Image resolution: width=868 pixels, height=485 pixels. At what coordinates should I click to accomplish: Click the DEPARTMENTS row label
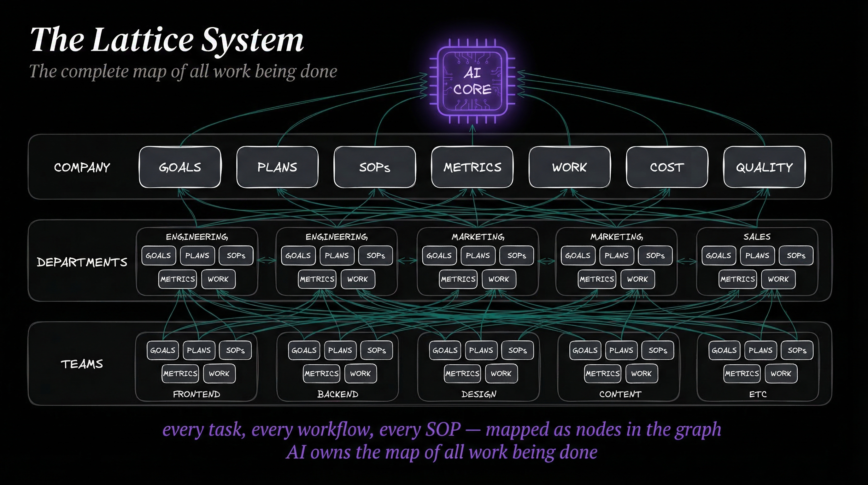pos(82,262)
